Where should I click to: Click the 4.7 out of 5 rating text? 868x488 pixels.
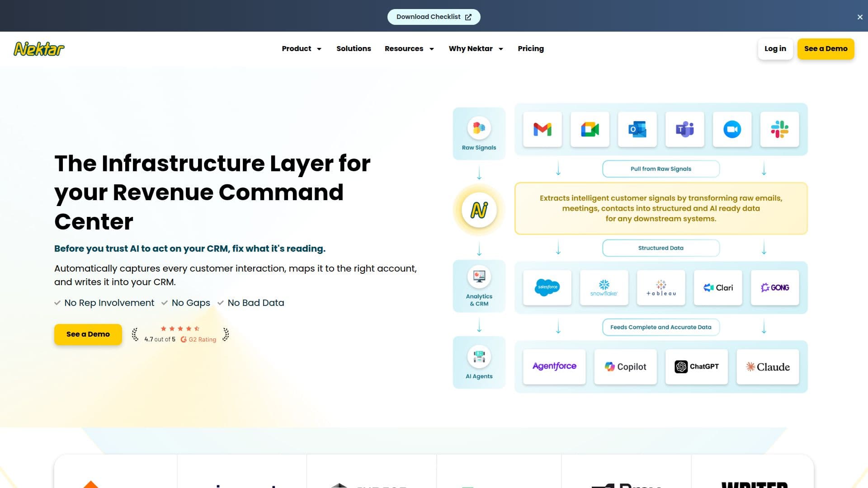coord(160,339)
